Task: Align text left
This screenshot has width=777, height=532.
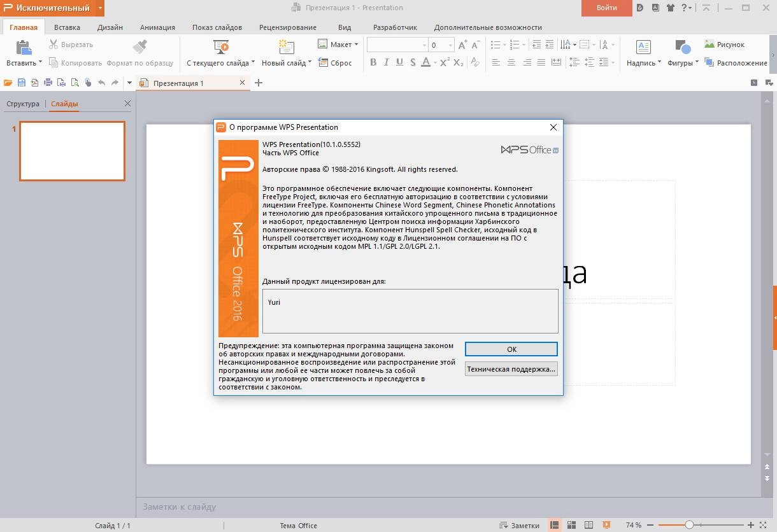Action: point(496,62)
